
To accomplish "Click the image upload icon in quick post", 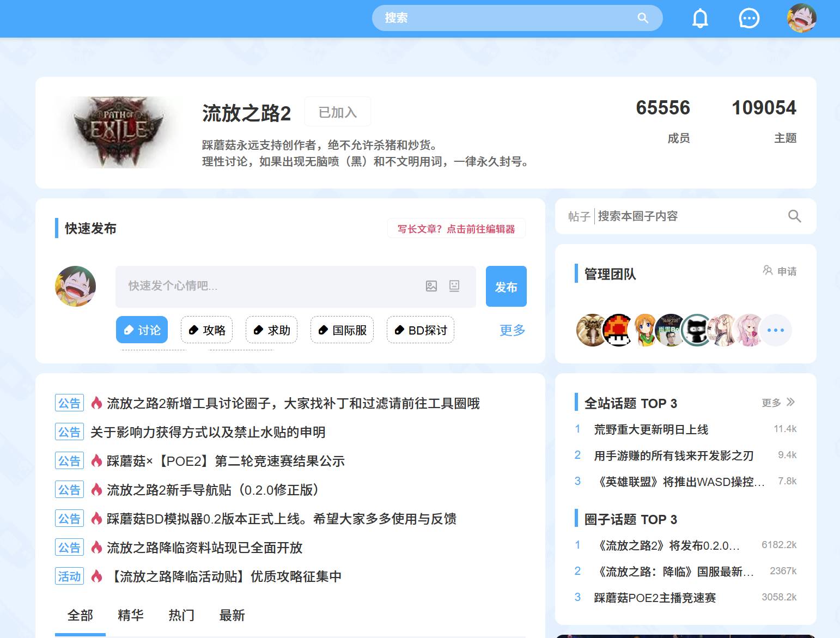I will pyautogui.click(x=431, y=286).
